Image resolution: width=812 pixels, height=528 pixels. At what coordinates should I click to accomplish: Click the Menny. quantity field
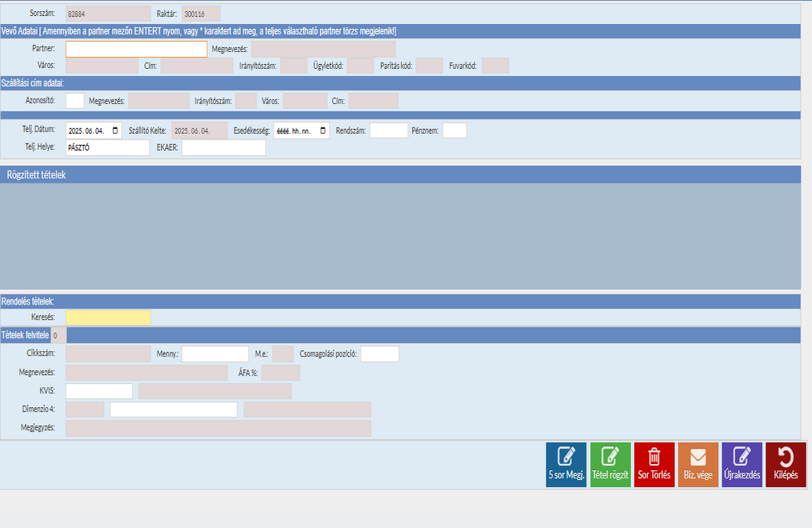(215, 354)
